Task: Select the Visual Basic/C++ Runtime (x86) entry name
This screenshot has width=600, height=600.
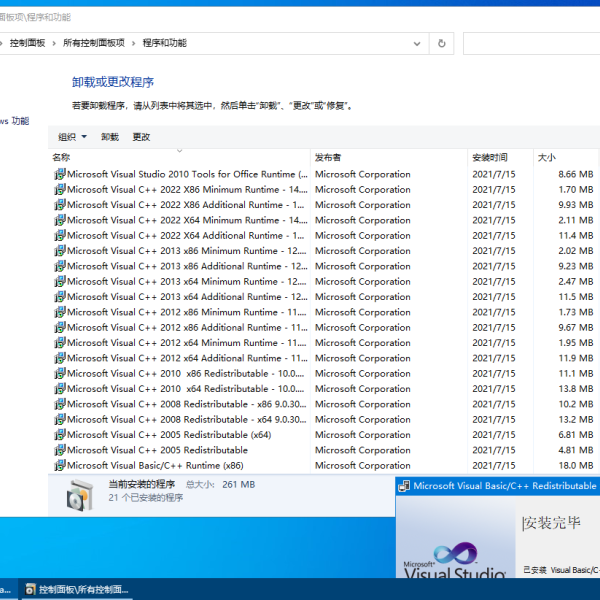Action: (155, 466)
